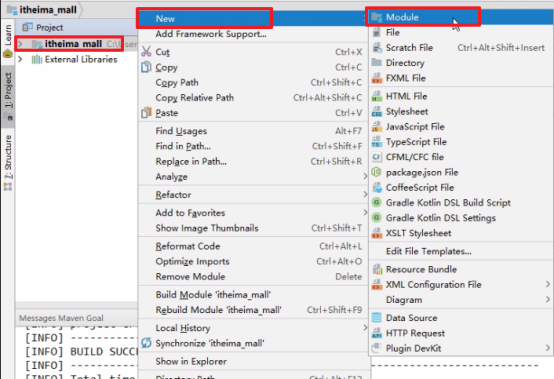Screen dimensions: 554x379
Task: Select Remove Module entry
Action: [x=253, y=277]
